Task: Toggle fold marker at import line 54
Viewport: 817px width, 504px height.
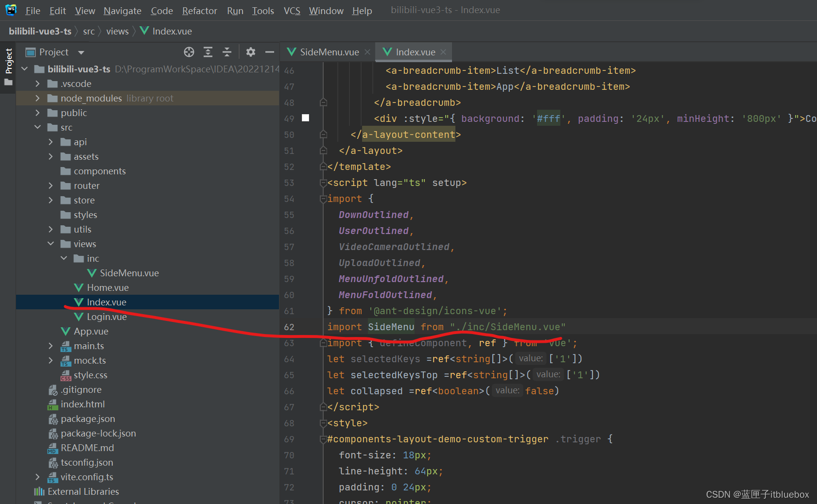Action: (323, 199)
